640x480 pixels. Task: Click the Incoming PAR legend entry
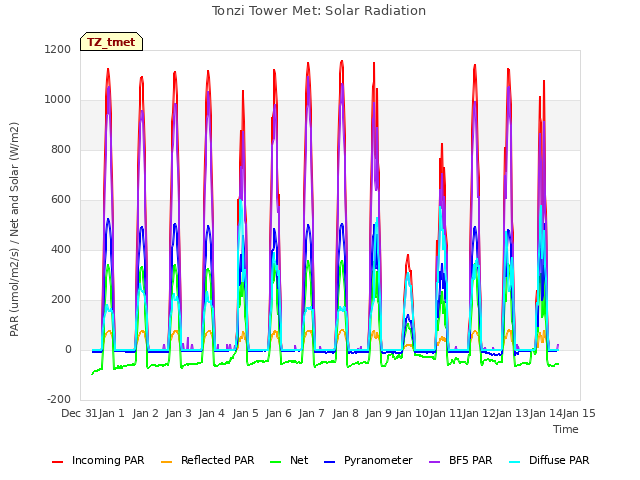click(x=98, y=460)
